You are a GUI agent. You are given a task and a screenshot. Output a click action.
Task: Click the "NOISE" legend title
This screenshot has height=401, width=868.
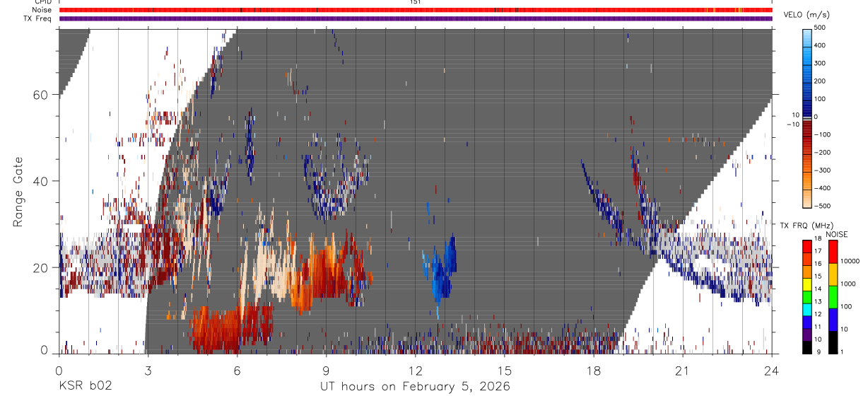(836, 234)
